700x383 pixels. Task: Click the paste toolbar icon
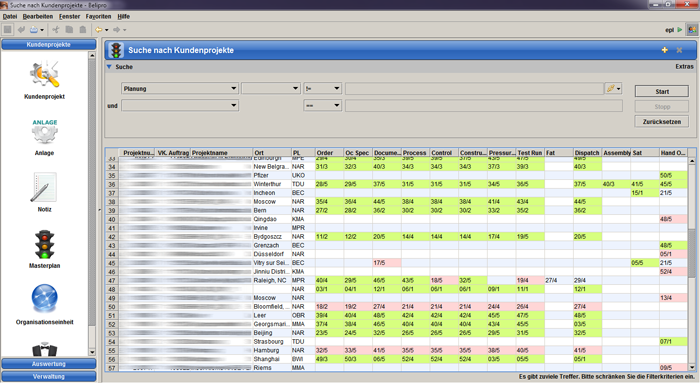click(83, 29)
